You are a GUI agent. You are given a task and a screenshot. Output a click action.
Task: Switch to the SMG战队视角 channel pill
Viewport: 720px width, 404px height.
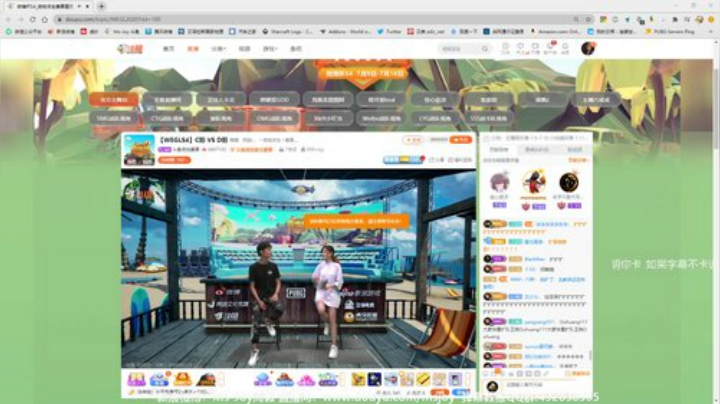[113, 118]
